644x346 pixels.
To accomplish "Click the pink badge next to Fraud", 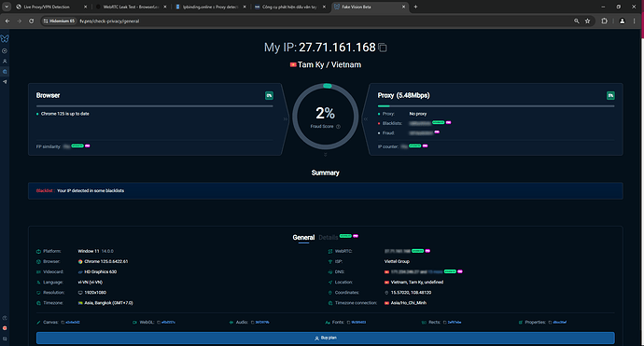I will coord(437,132).
